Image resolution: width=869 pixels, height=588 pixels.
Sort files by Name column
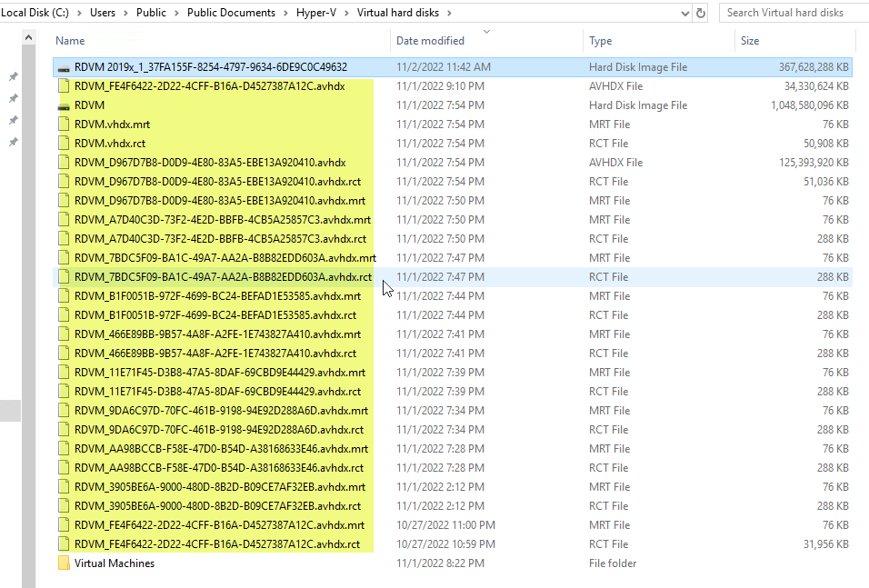tap(70, 41)
